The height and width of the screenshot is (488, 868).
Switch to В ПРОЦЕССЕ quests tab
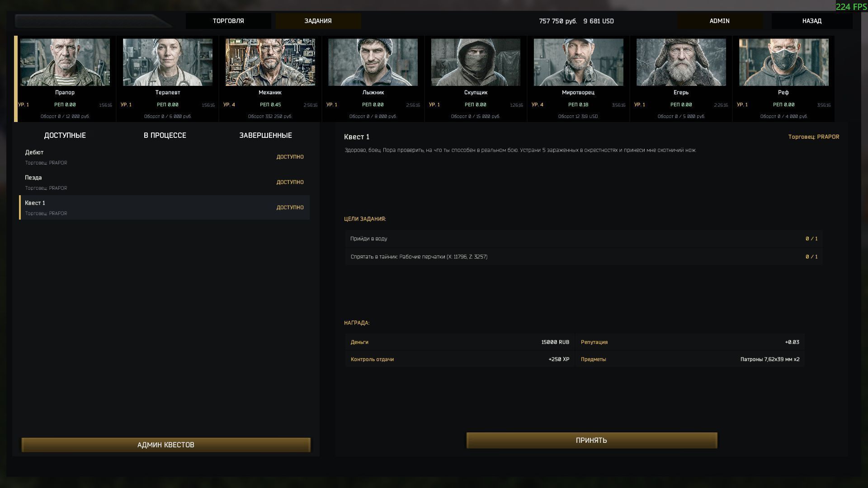point(165,135)
